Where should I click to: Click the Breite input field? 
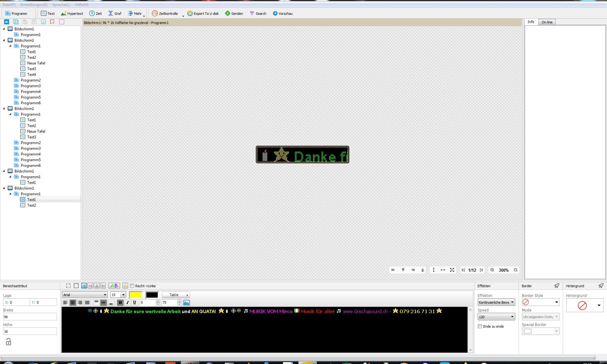[x=30, y=317]
